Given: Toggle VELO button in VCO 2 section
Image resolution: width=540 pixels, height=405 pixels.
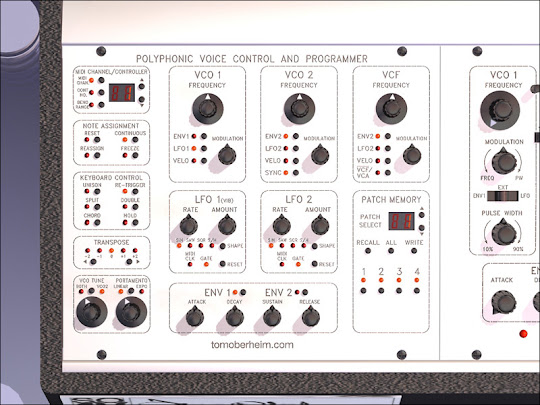Looking at the screenshot, I should tap(296, 161).
